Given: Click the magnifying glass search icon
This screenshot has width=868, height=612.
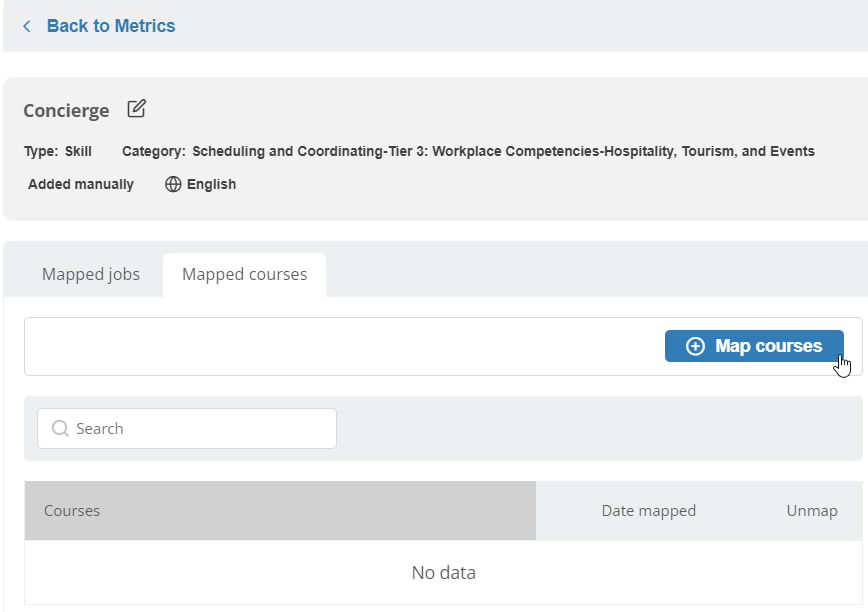Looking at the screenshot, I should (60, 428).
